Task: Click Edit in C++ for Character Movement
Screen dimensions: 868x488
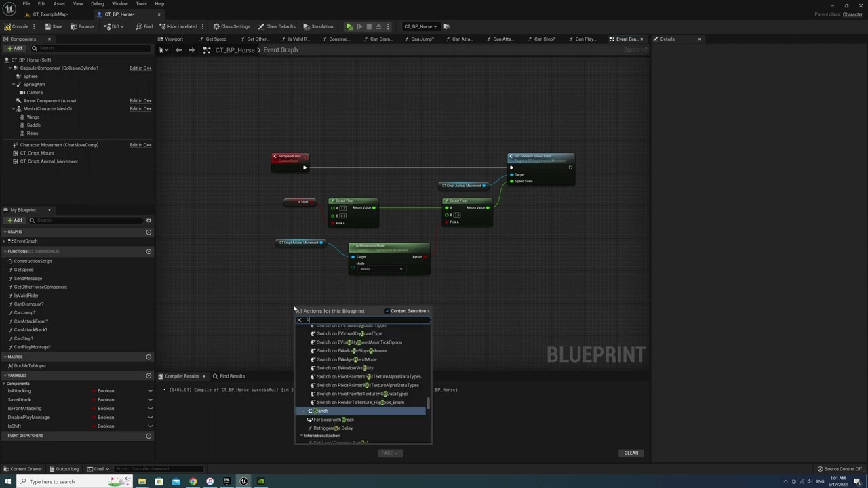Action: coord(140,145)
